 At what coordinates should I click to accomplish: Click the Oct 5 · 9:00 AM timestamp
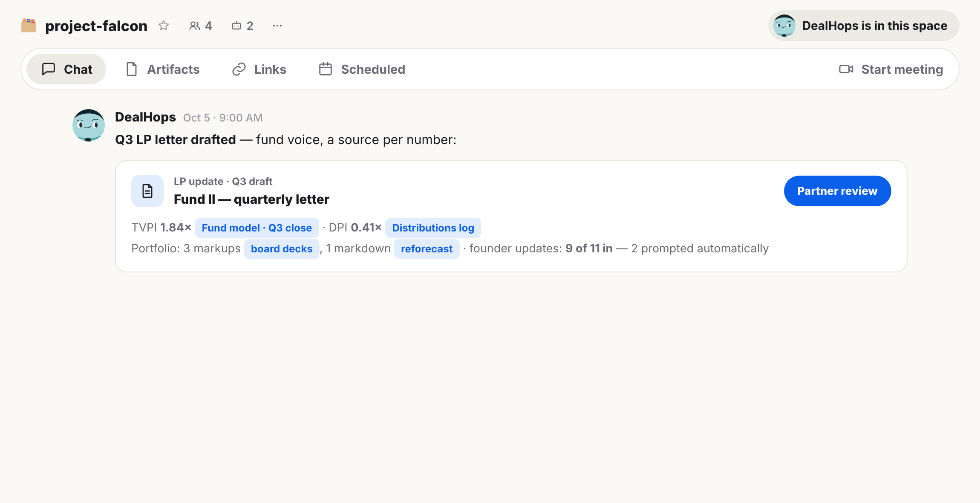coord(223,118)
